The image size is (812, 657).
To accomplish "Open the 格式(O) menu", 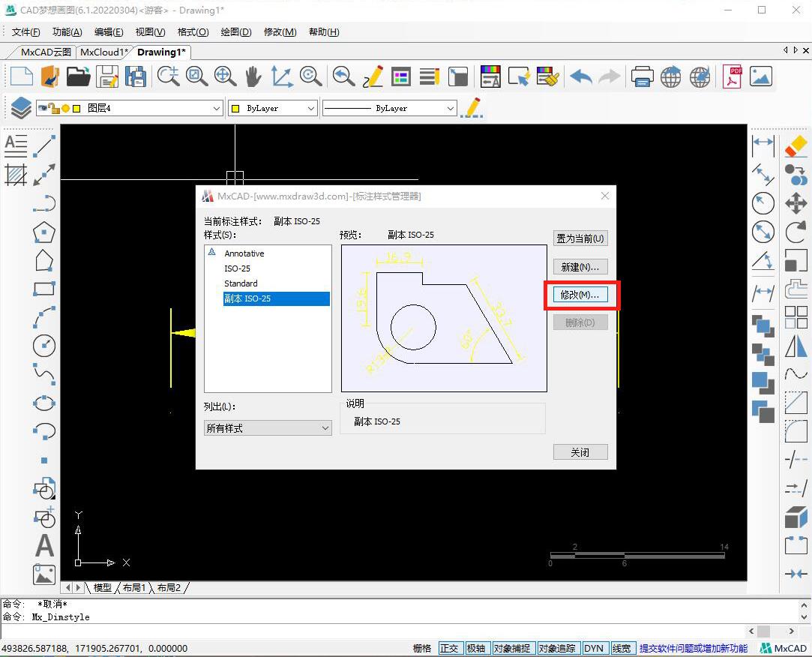I will (x=193, y=31).
